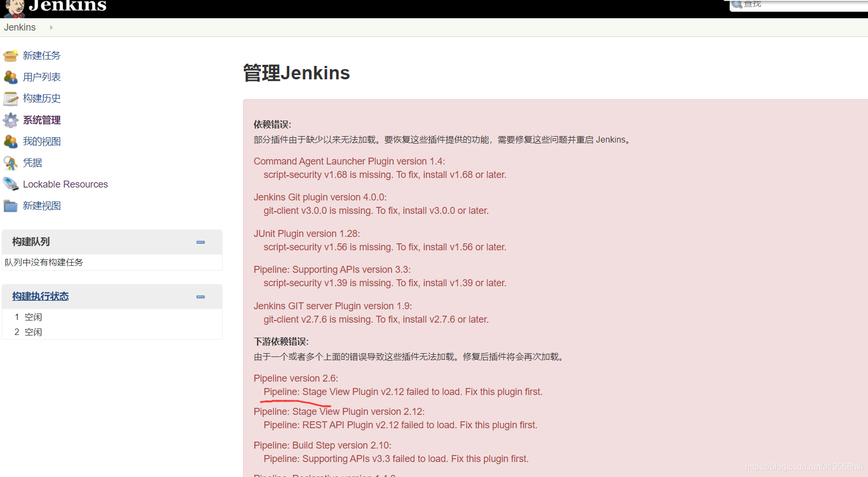This screenshot has height=477, width=868.
Task: Click the 凭据 keys icon
Action: (11, 163)
